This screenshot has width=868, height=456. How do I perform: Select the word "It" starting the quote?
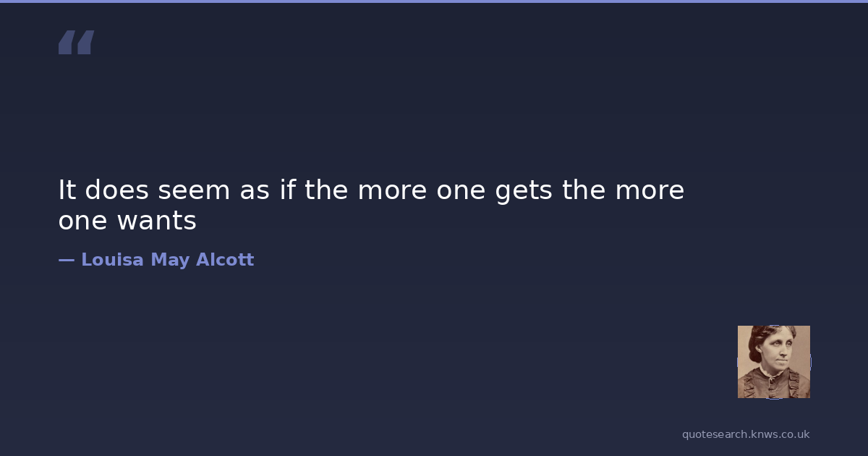point(67,190)
